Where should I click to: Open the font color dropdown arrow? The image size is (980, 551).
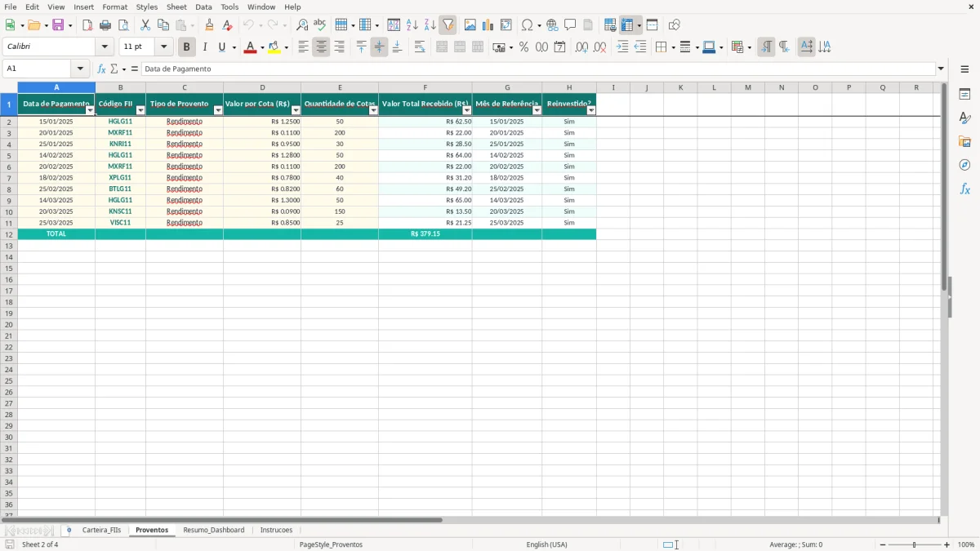pyautogui.click(x=261, y=47)
